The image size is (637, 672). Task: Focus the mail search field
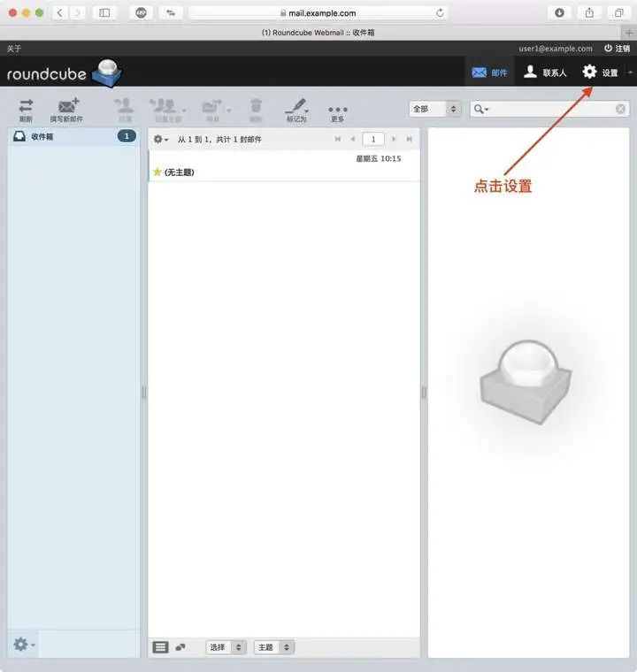tap(551, 109)
